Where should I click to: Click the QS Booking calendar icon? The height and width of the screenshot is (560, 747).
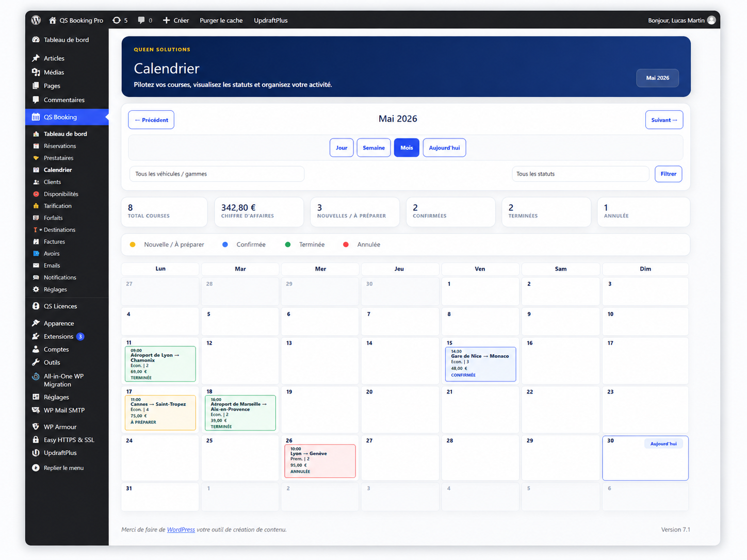pyautogui.click(x=36, y=117)
